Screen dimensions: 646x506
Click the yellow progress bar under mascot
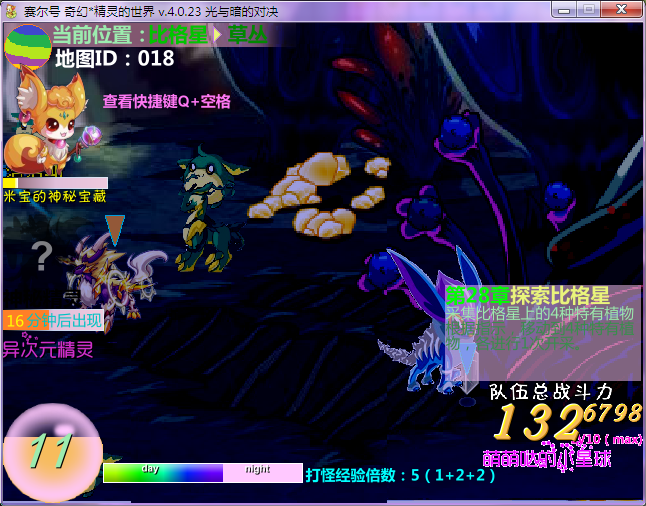click(x=55, y=183)
